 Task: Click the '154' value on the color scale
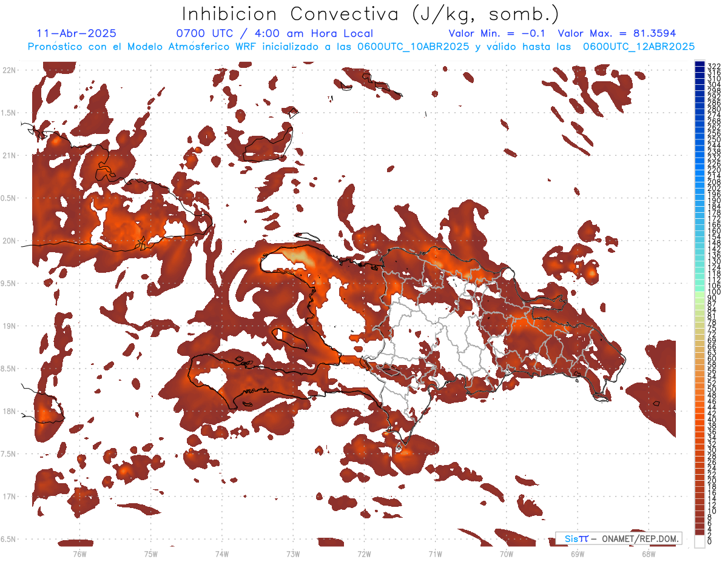coord(714,237)
